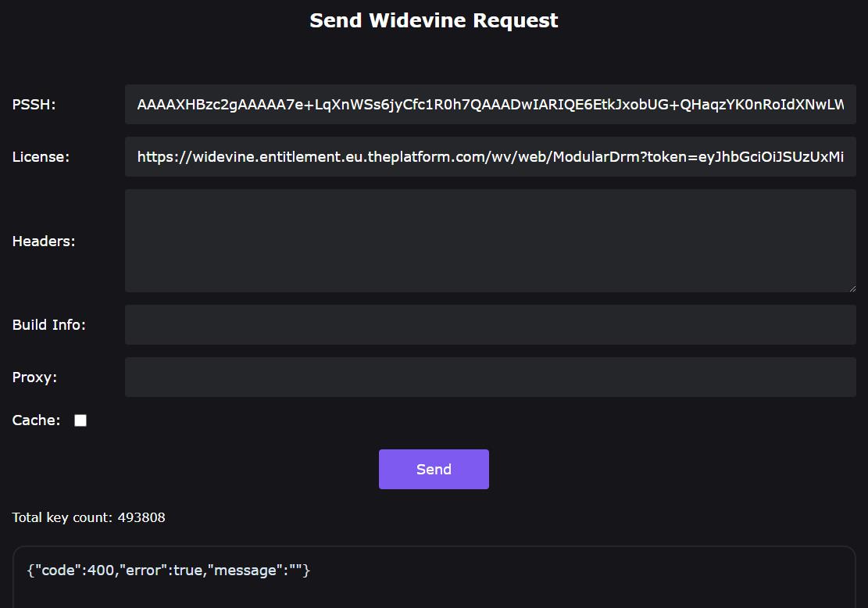Click inside the Headers text area

coord(490,241)
